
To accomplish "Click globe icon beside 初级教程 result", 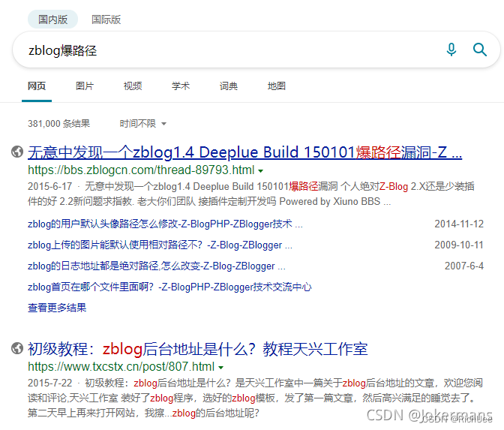I will tap(17, 348).
